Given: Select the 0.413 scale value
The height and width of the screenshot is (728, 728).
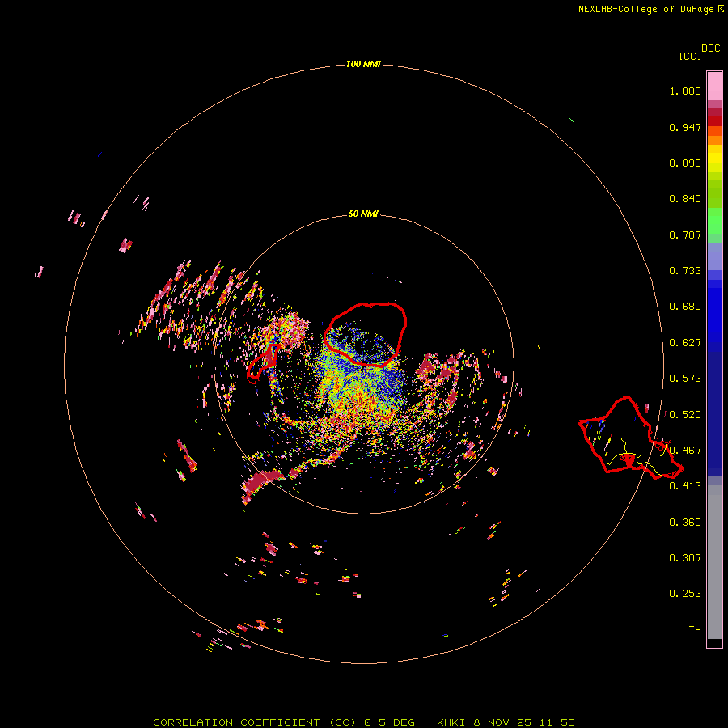Looking at the screenshot, I should [685, 486].
